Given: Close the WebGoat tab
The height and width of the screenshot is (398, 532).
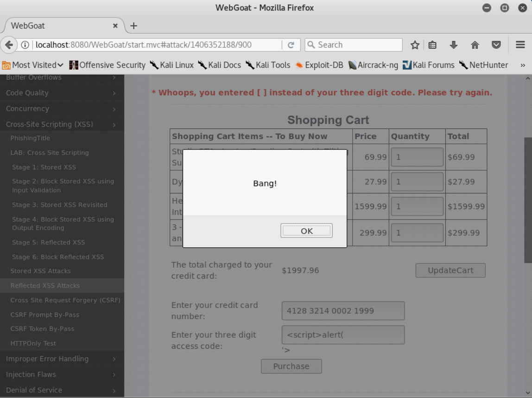Looking at the screenshot, I should point(115,26).
